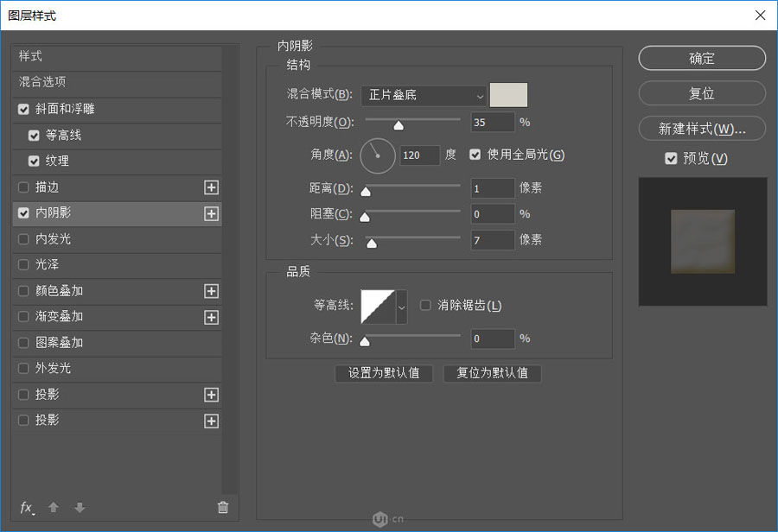Uncheck the 纹理 effect entry
Screen dimensions: 778x532
pos(32,161)
